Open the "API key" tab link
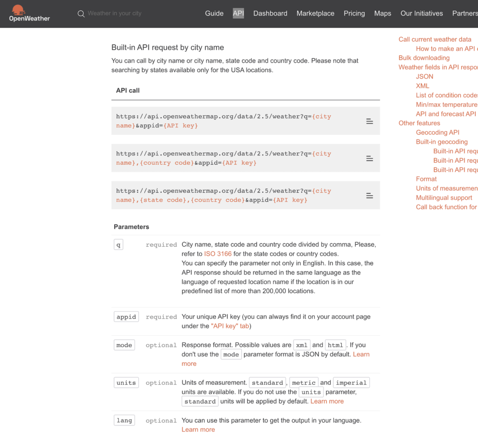The height and width of the screenshot is (448, 478). click(230, 326)
